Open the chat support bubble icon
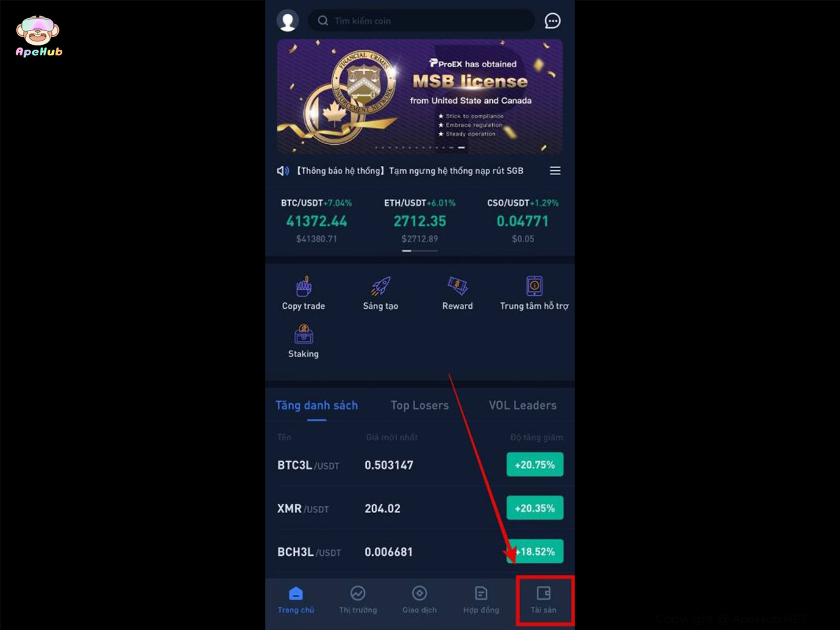 553,21
